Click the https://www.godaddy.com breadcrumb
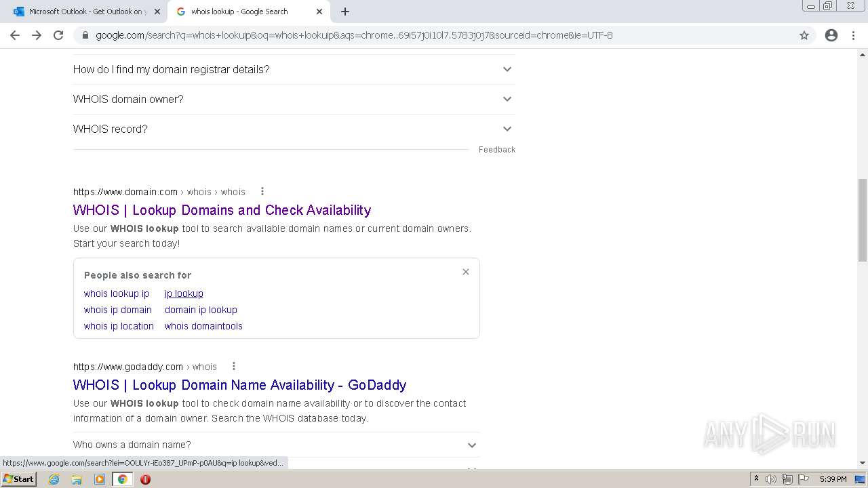Screen dimensions: 868x488 [128, 367]
